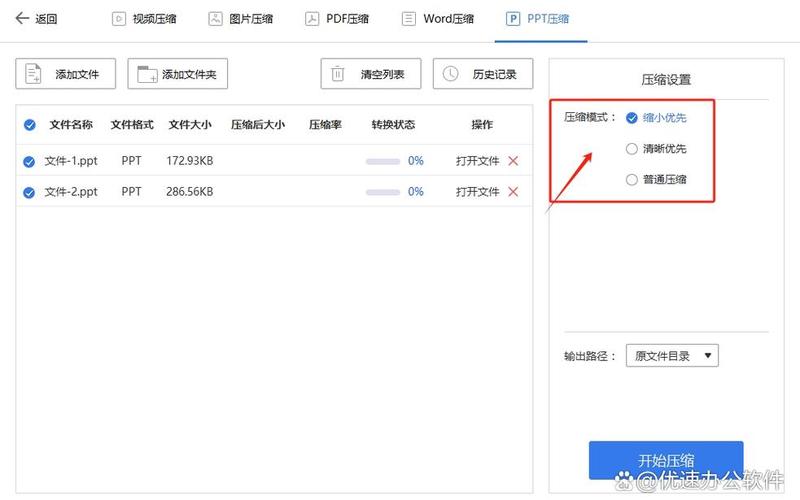The image size is (800, 500).
Task: Click the 清空列表 button label
Action: click(382, 74)
